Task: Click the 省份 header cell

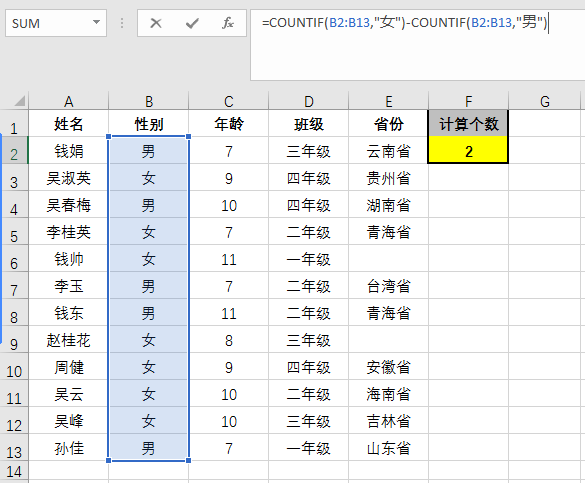Action: click(388, 123)
